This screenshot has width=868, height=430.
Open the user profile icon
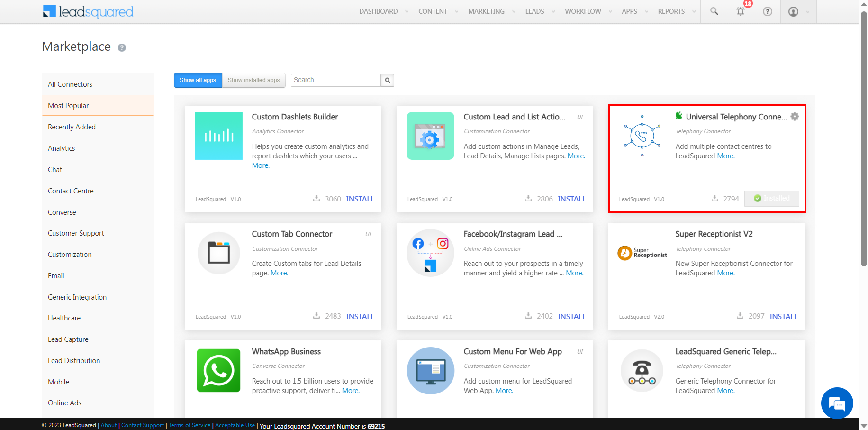pyautogui.click(x=793, y=11)
